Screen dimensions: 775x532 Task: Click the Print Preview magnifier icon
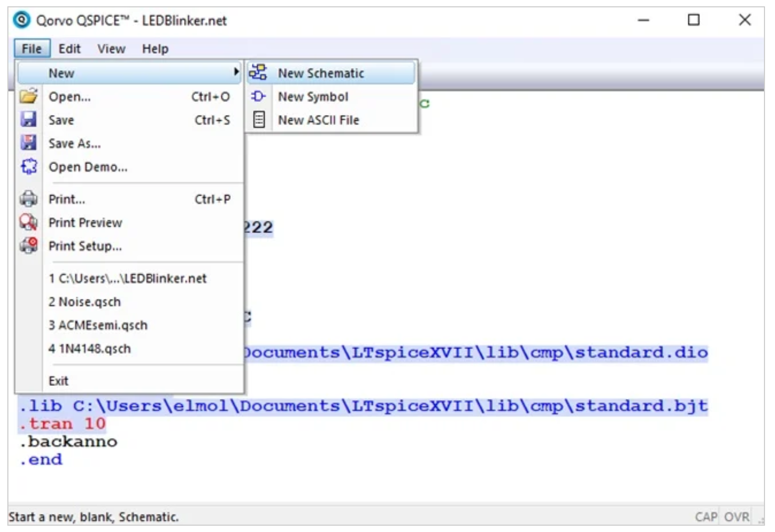coord(28,222)
